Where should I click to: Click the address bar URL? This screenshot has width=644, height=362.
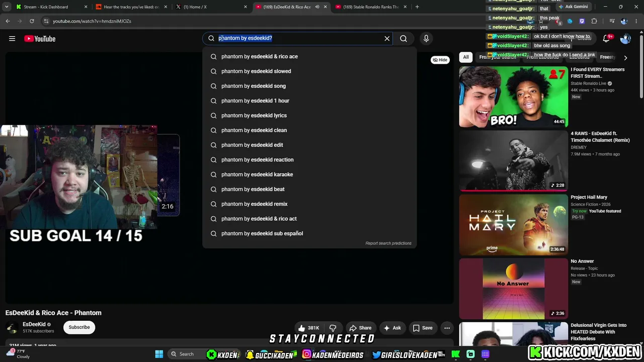coord(92,21)
